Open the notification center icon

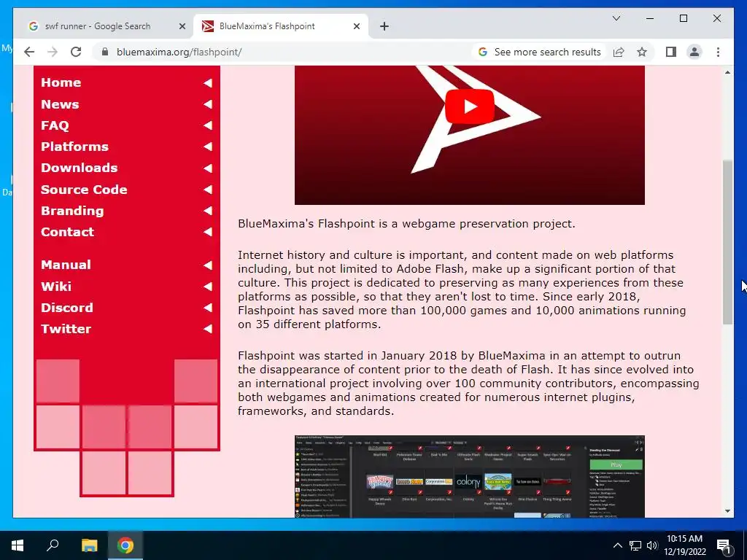pyautogui.click(x=724, y=545)
